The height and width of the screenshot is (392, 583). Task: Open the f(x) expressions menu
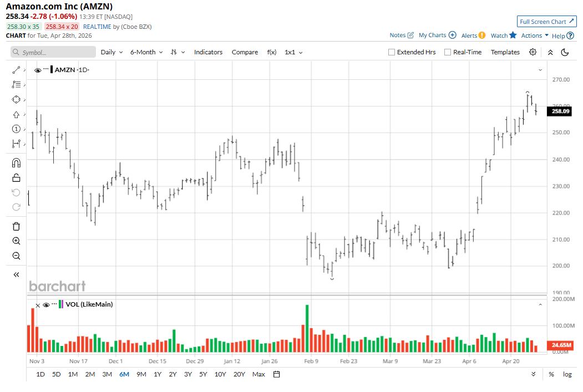(272, 52)
